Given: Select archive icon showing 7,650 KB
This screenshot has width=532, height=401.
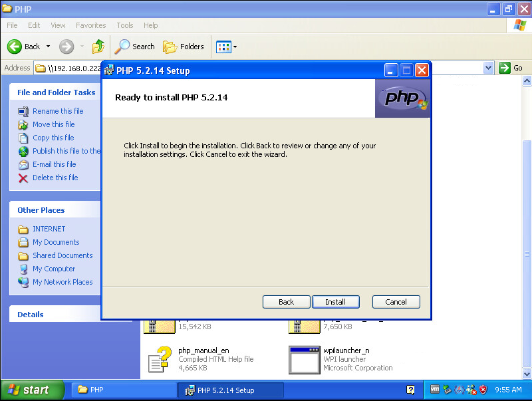Looking at the screenshot, I should point(305,327).
